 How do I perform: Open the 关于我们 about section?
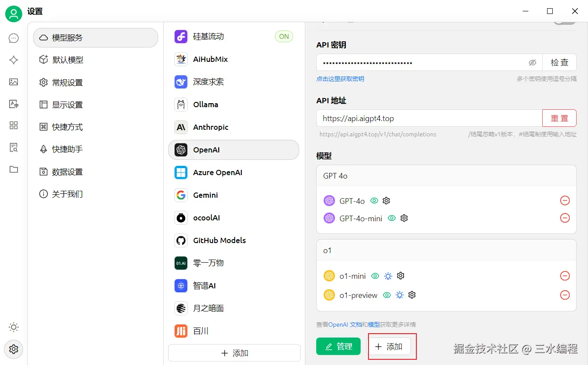pos(95,194)
